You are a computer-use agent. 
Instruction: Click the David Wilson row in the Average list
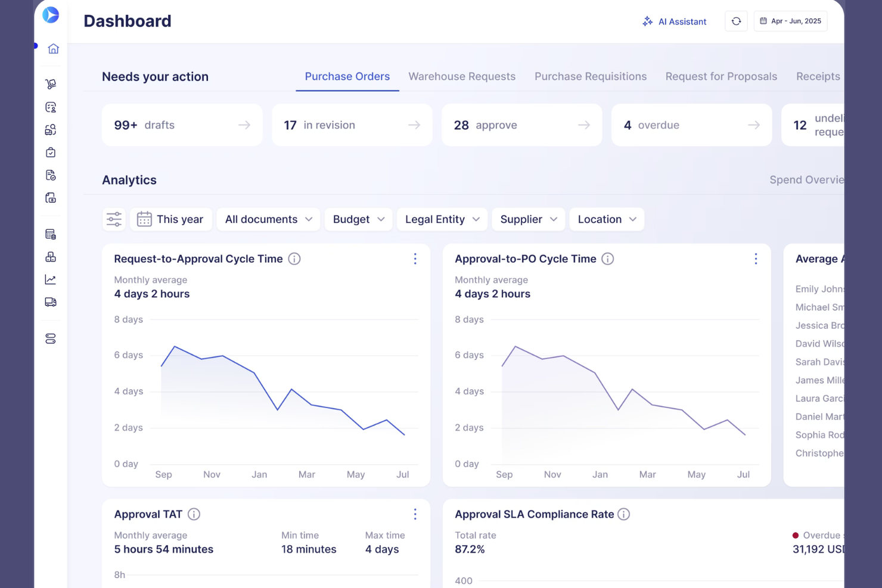click(x=819, y=344)
